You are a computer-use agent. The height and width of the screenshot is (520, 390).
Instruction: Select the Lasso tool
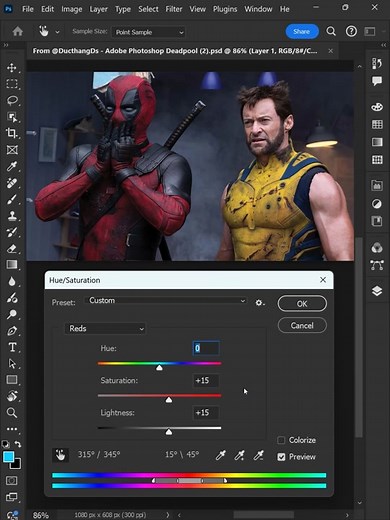point(12,100)
